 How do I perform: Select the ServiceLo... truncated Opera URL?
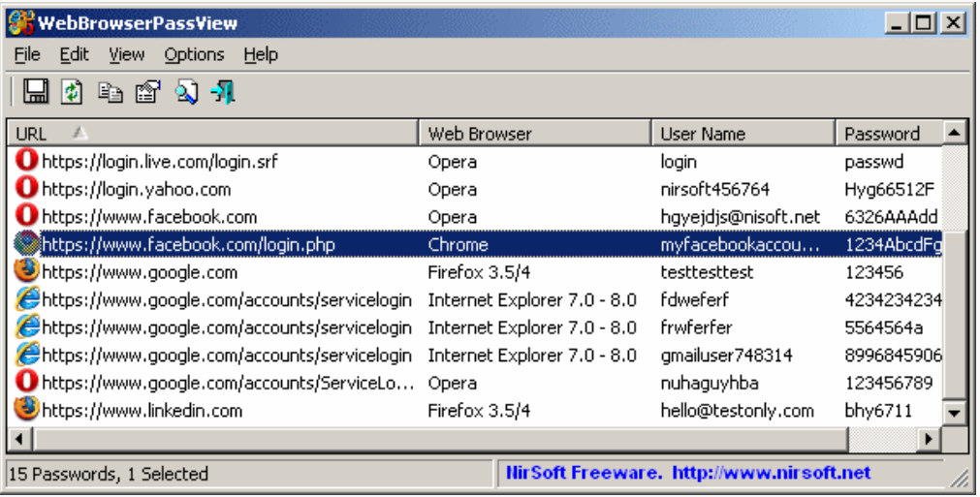point(228,382)
